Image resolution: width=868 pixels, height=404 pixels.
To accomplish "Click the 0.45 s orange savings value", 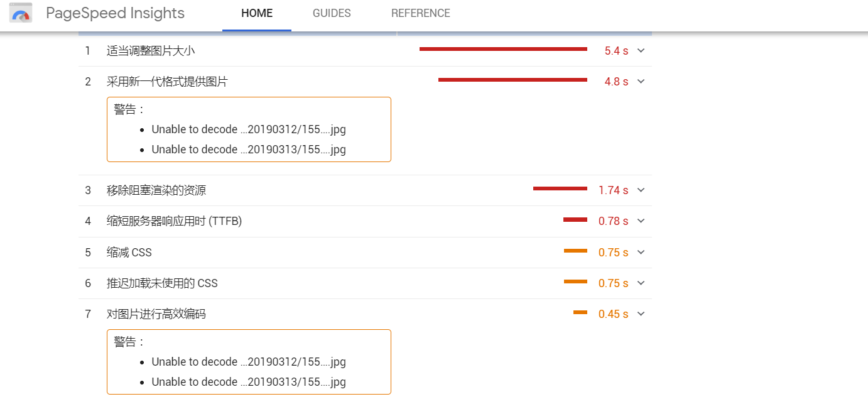I will click(613, 314).
